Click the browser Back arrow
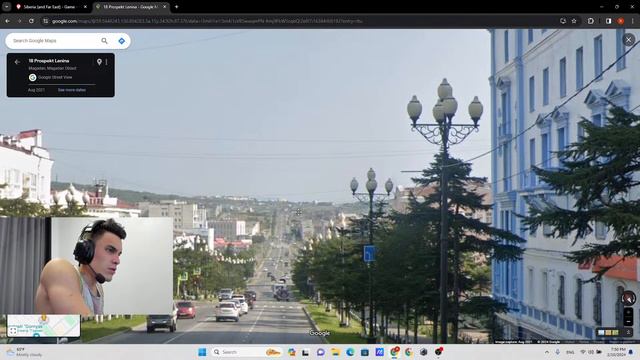640x360 pixels. pyautogui.click(x=7, y=21)
